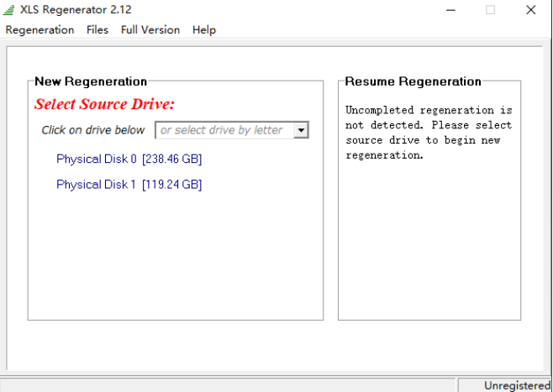Select Physical Disk 1 [119.24 GB]
The image size is (553, 392).
(129, 184)
